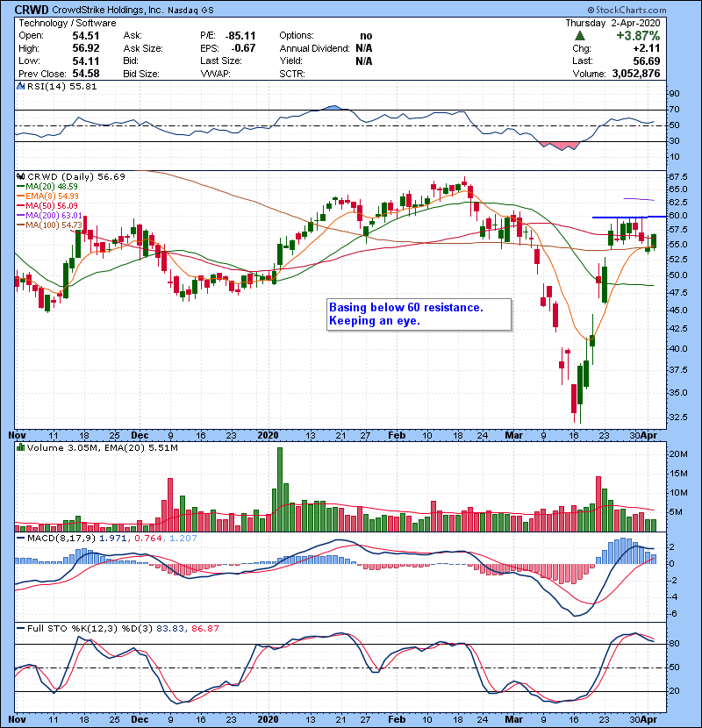Click the SCTR label
The width and height of the screenshot is (702, 728).
(x=291, y=74)
